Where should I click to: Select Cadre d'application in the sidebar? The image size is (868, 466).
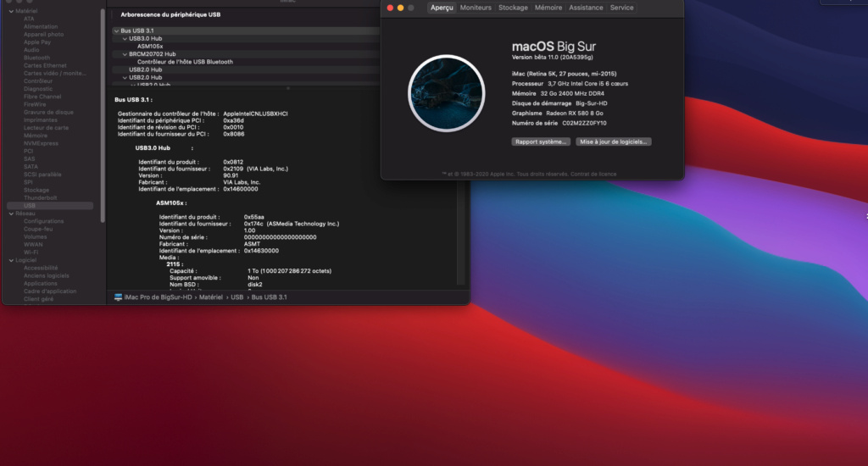click(x=50, y=291)
